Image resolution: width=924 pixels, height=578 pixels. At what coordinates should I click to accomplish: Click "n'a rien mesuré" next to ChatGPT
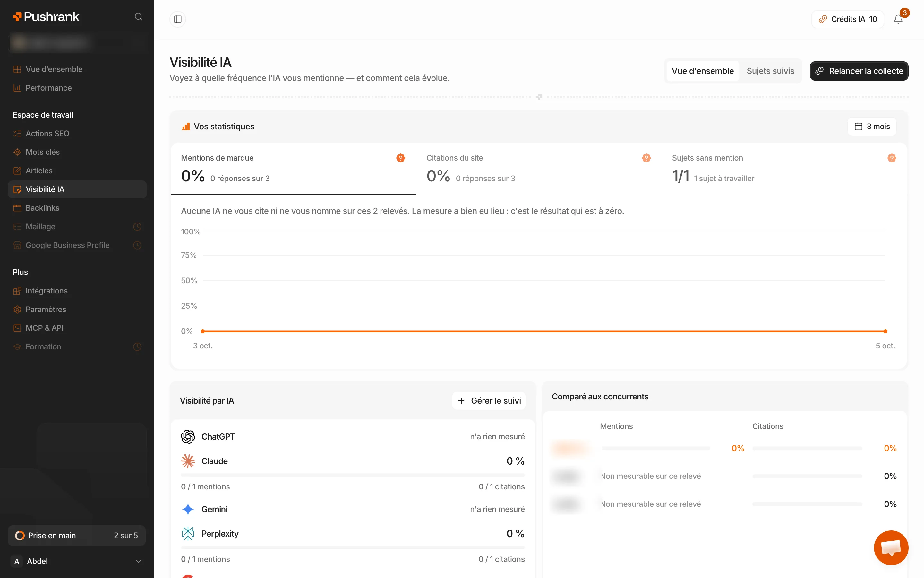[x=497, y=437]
